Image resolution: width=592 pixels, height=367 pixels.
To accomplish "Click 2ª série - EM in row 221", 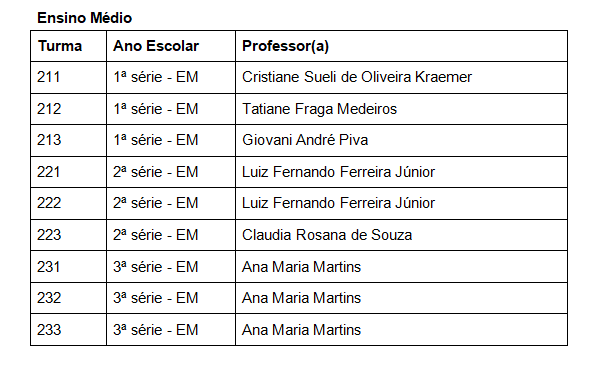I will (x=156, y=172).
